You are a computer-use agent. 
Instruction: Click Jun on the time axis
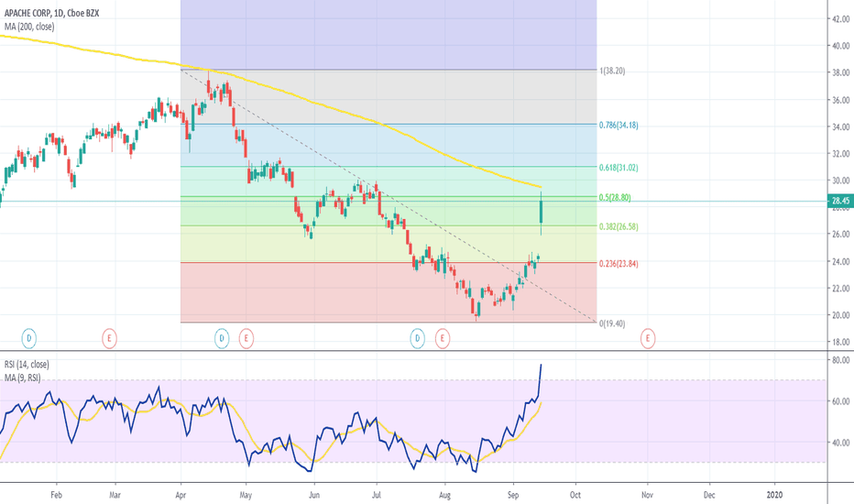[x=313, y=495]
